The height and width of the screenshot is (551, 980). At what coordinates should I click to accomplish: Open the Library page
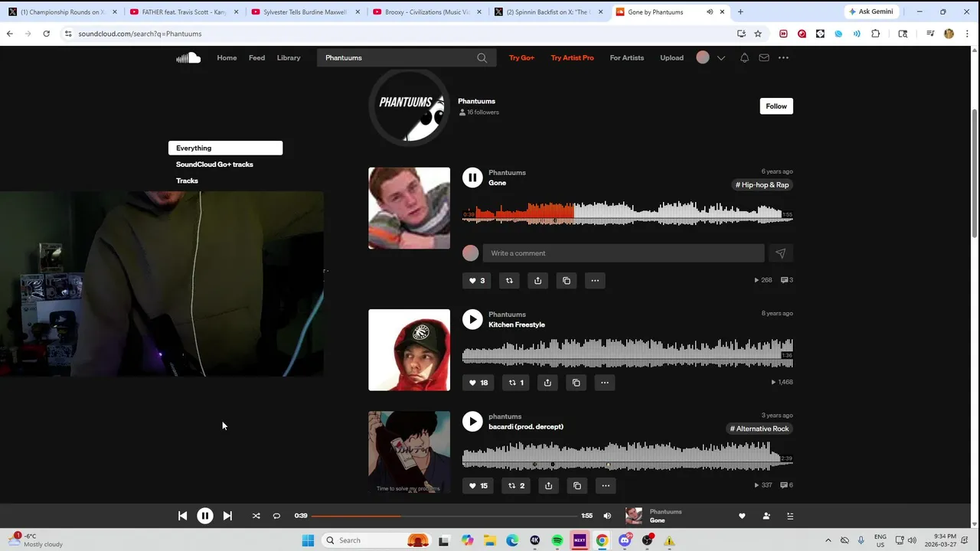[x=289, y=57]
